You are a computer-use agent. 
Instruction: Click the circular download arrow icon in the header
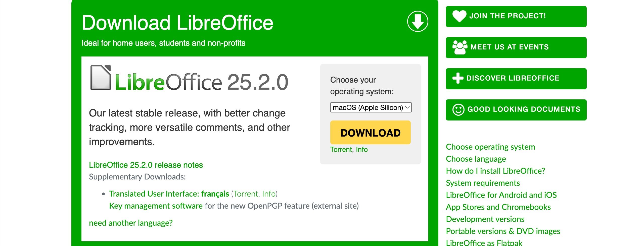pos(417,21)
